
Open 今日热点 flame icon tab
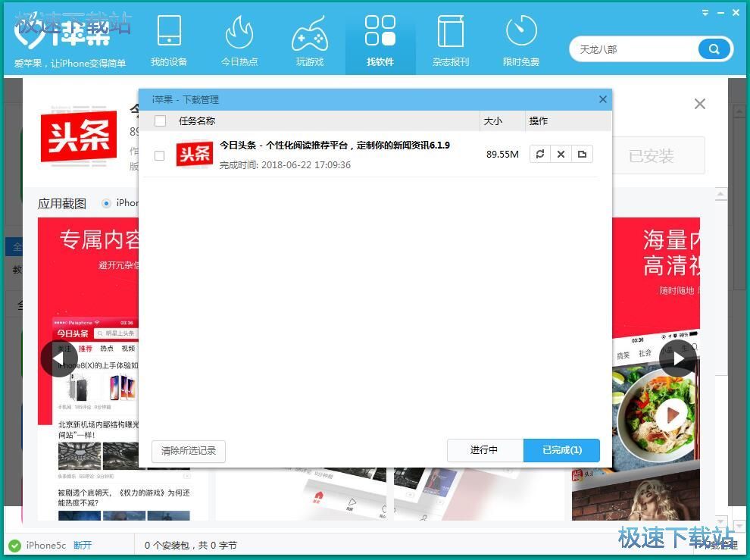[239, 41]
